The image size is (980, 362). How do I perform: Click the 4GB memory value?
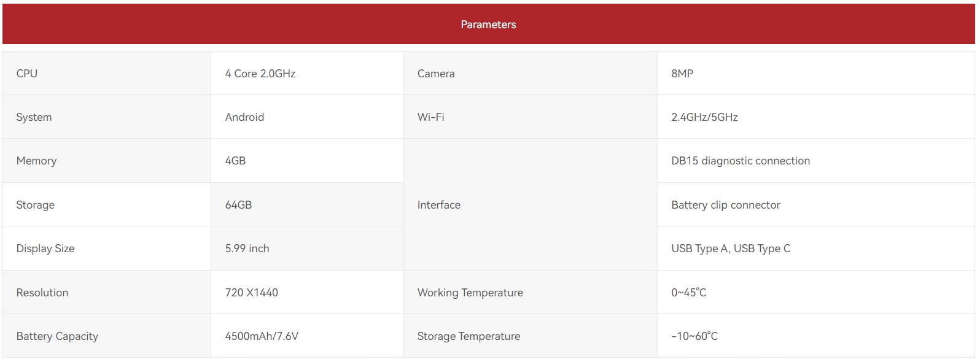point(235,161)
